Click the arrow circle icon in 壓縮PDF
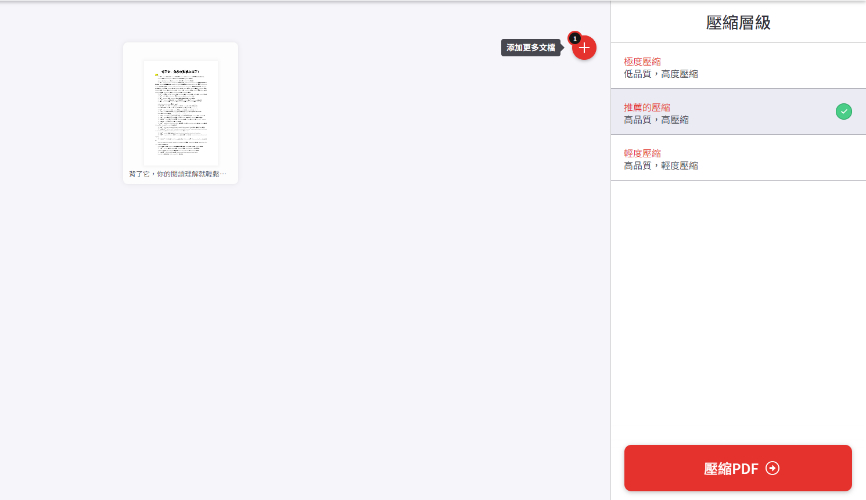This screenshot has height=500, width=866. tap(772, 468)
